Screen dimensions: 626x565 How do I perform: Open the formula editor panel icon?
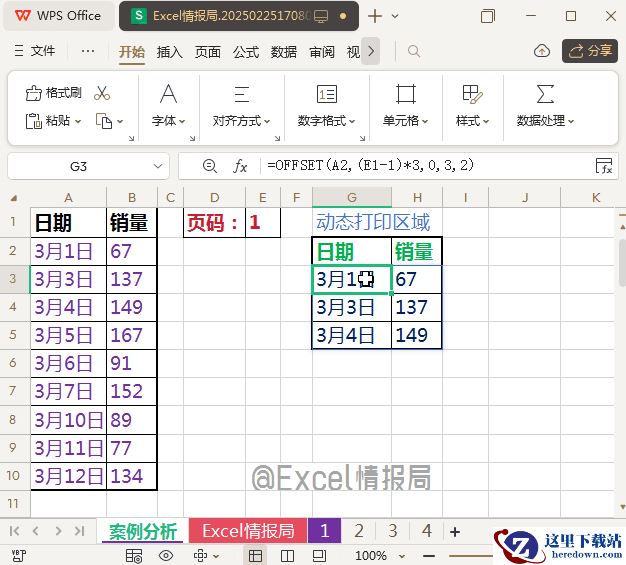tap(604, 166)
